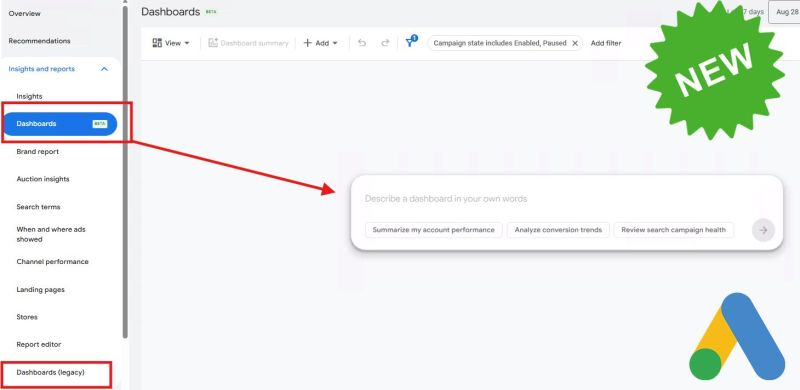The width and height of the screenshot is (800, 390).
Task: Open the Stores report
Action: 27,317
